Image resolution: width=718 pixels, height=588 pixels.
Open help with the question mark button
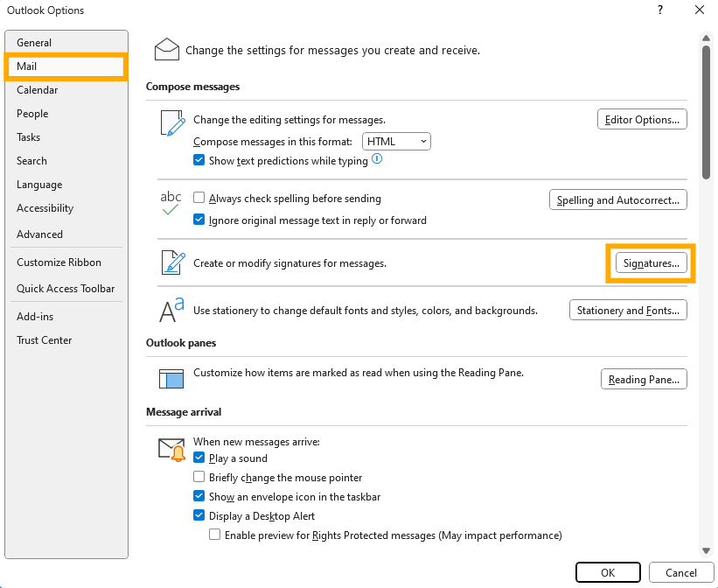point(660,10)
